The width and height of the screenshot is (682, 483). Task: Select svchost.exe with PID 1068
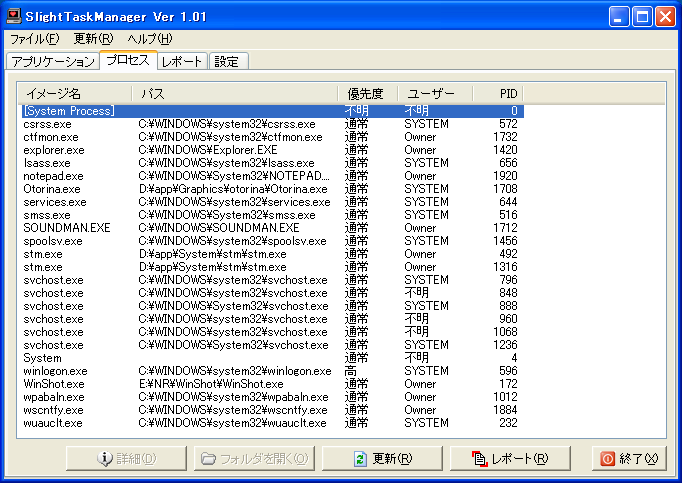tap(273, 332)
